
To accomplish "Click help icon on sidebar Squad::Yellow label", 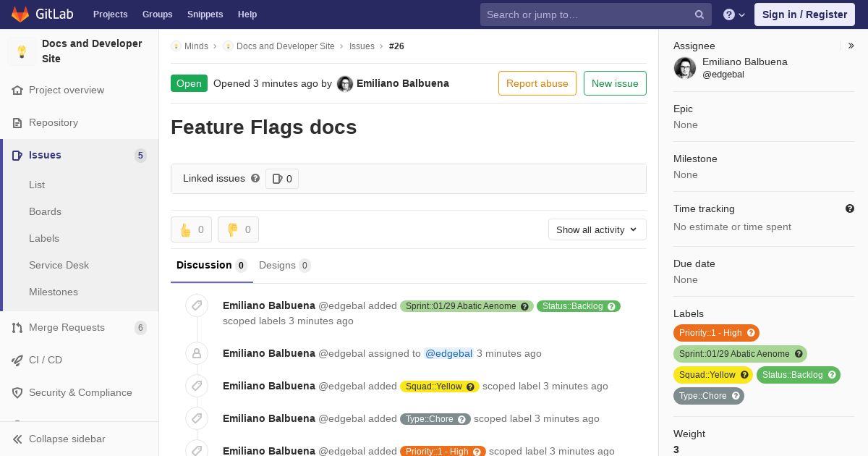I will [744, 375].
